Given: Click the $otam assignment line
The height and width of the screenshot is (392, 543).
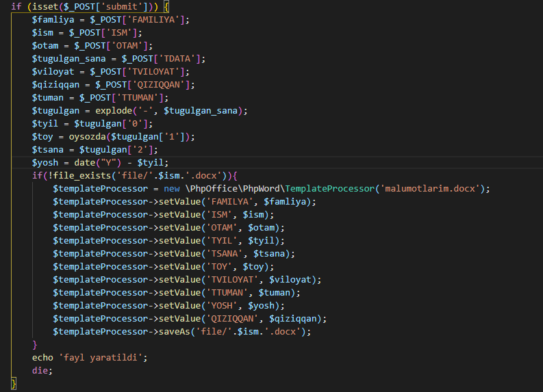Looking at the screenshot, I should coord(92,46).
